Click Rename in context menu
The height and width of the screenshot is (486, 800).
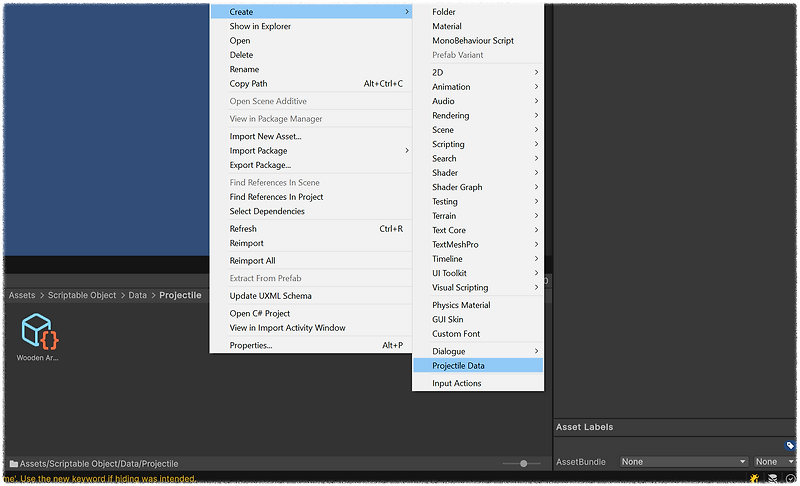point(311,69)
